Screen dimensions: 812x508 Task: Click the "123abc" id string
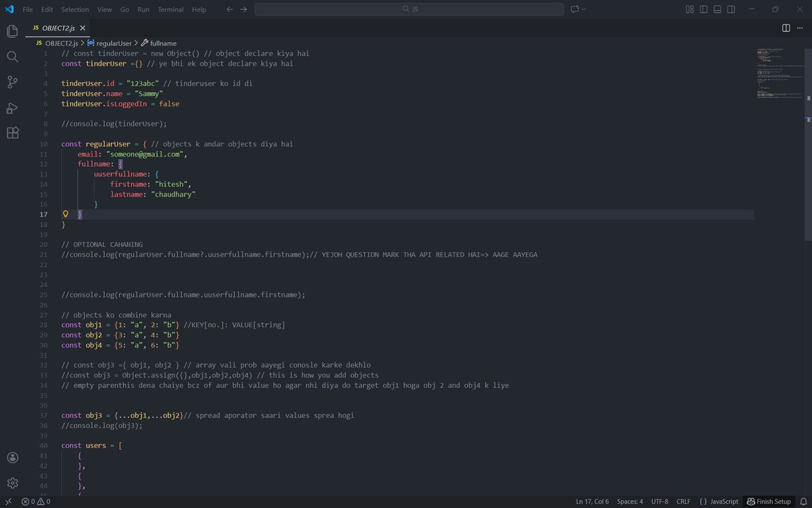pyautogui.click(x=143, y=83)
